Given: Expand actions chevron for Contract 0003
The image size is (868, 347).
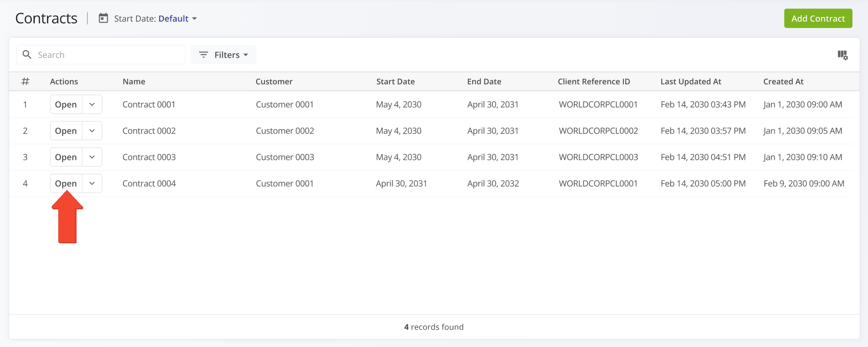Looking at the screenshot, I should coord(92,157).
